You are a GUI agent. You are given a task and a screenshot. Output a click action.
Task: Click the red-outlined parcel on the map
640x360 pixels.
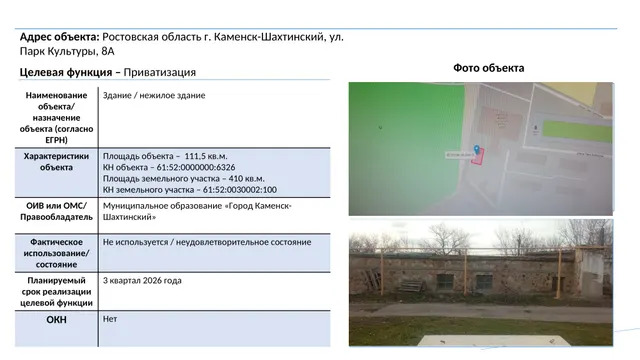click(x=478, y=157)
